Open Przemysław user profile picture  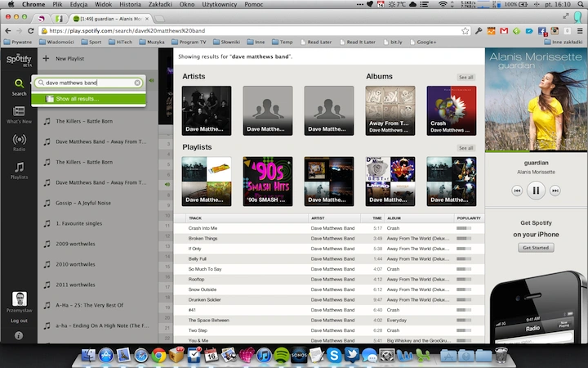pos(20,299)
